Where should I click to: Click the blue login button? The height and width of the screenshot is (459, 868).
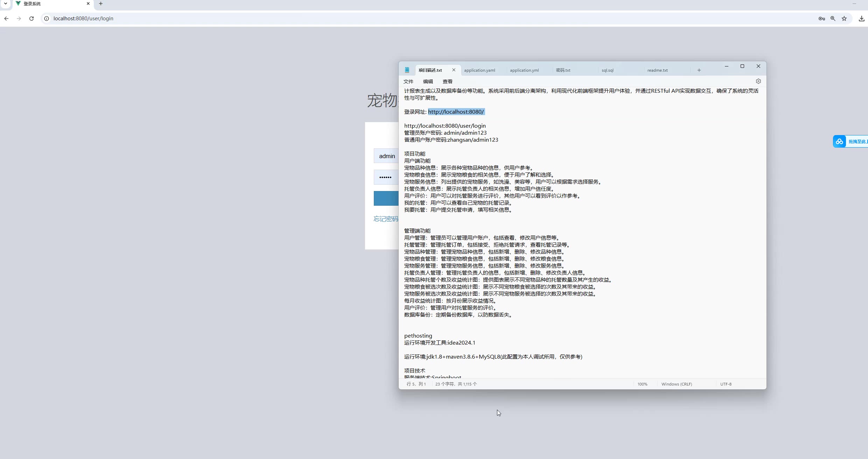click(x=386, y=198)
